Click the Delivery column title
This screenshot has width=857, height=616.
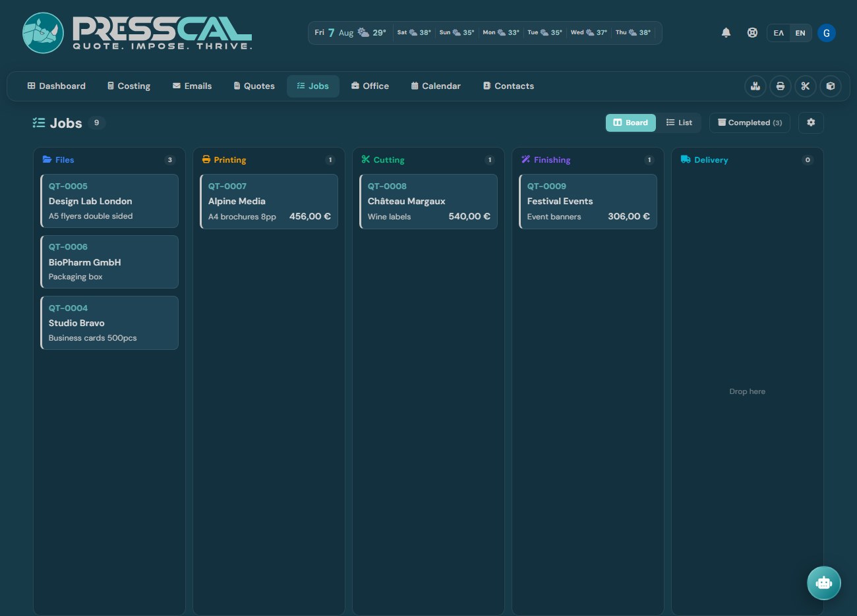(x=711, y=159)
